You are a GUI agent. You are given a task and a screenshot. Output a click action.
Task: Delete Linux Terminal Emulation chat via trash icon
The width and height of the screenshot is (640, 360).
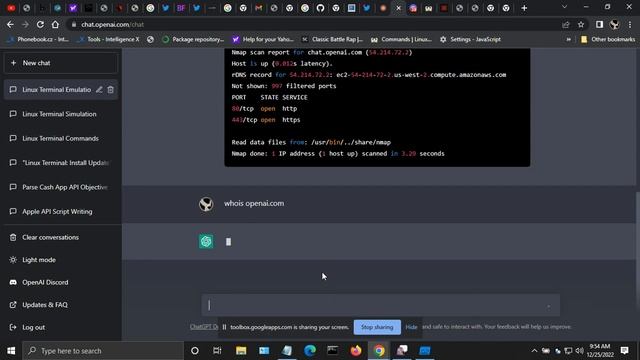(x=111, y=90)
